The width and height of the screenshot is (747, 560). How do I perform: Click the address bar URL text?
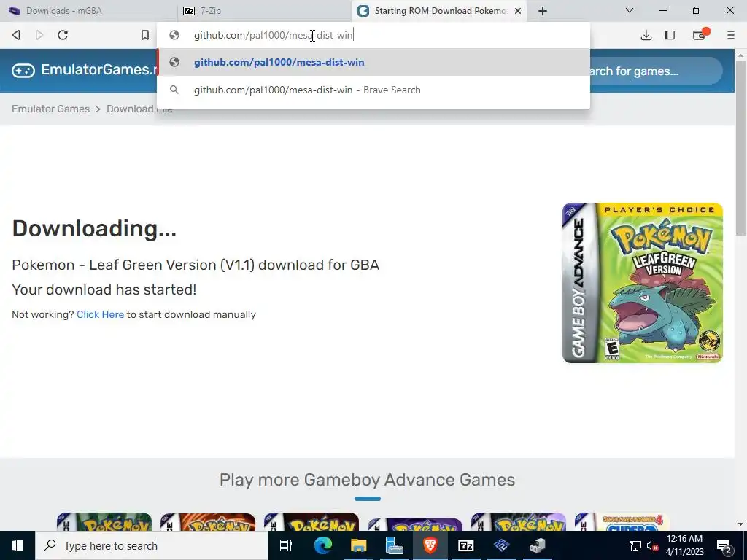click(x=273, y=35)
